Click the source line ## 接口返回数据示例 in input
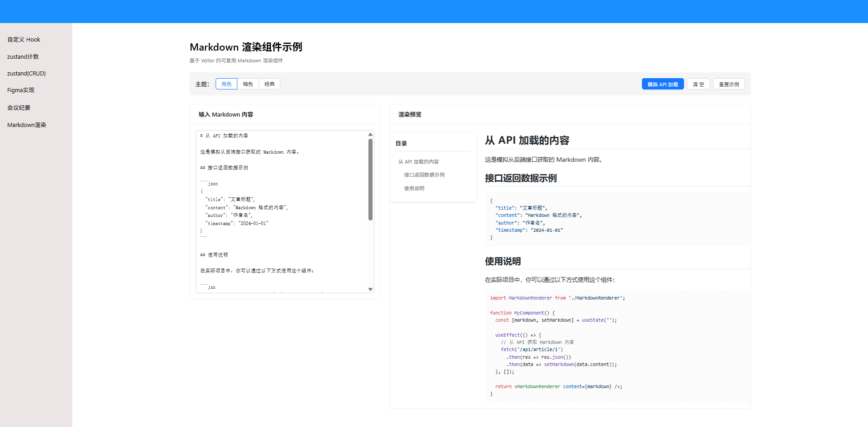Screen dimensions: 868x427 (224, 168)
